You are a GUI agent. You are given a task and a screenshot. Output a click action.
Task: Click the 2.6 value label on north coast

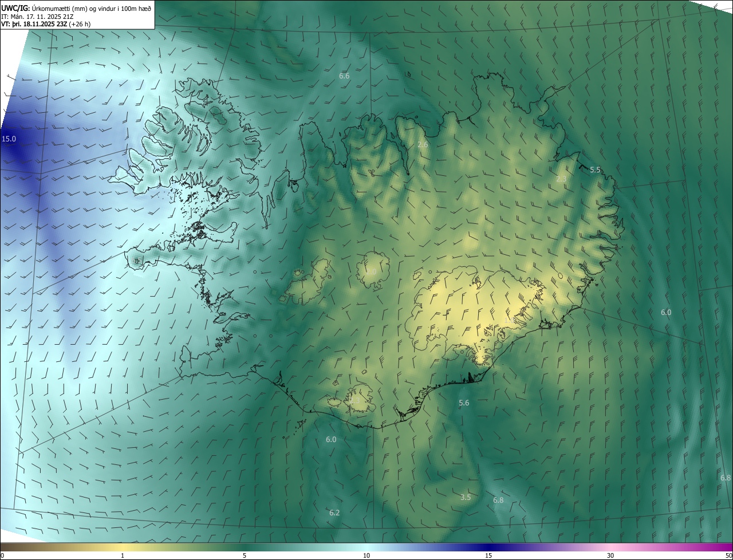click(423, 145)
